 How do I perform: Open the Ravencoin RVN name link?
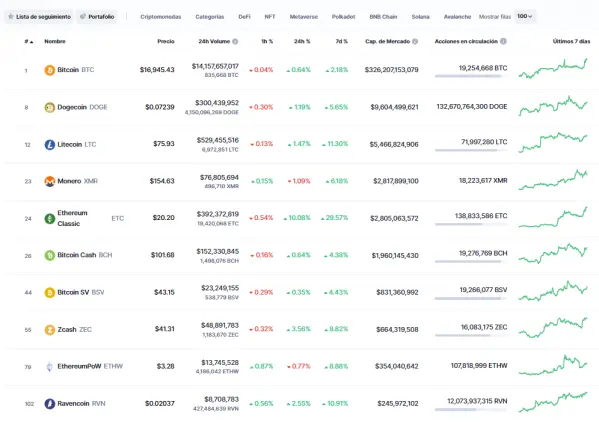[x=81, y=403]
